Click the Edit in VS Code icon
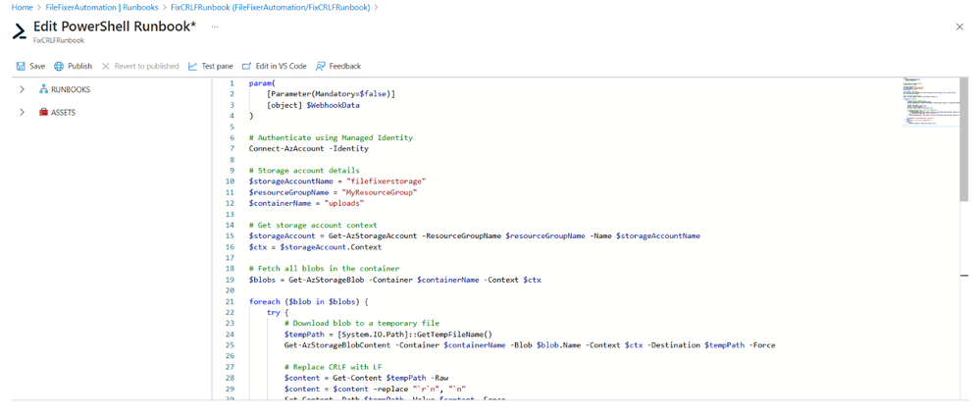The width and height of the screenshot is (980, 417). tap(247, 66)
